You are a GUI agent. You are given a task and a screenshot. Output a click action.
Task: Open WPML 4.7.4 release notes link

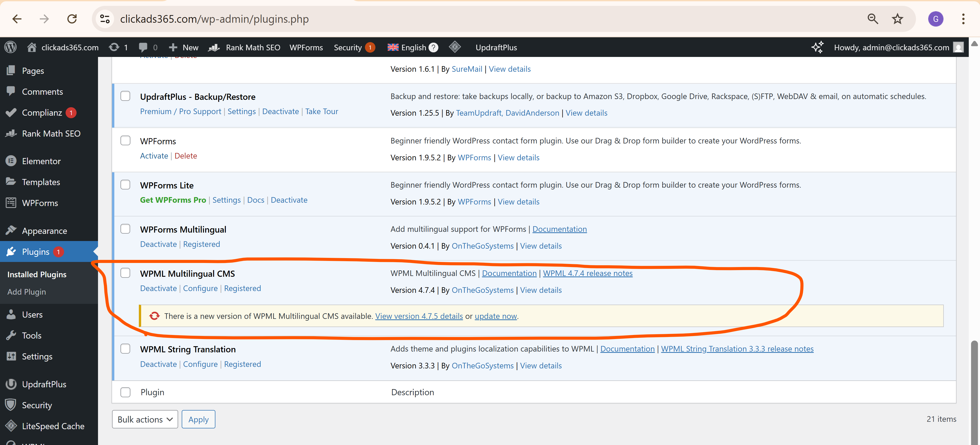pyautogui.click(x=588, y=273)
